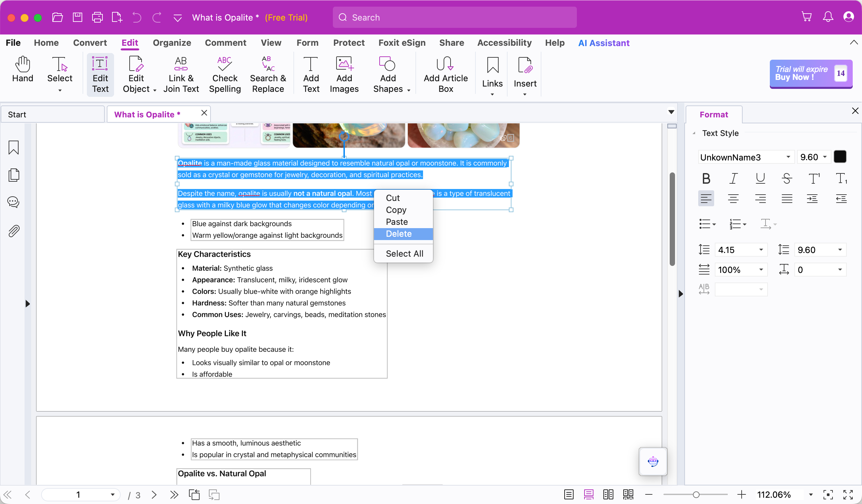Open the black text color swatch

pyautogui.click(x=840, y=157)
